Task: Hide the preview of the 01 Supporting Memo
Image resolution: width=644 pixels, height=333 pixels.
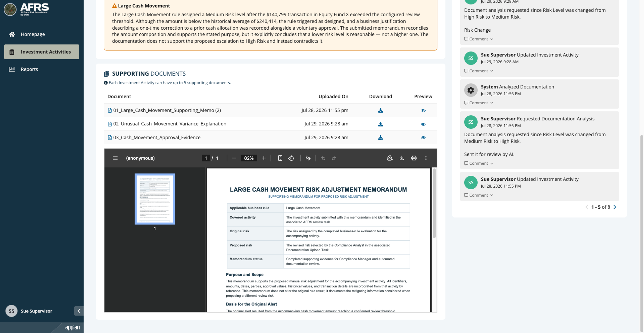Action: [423, 110]
